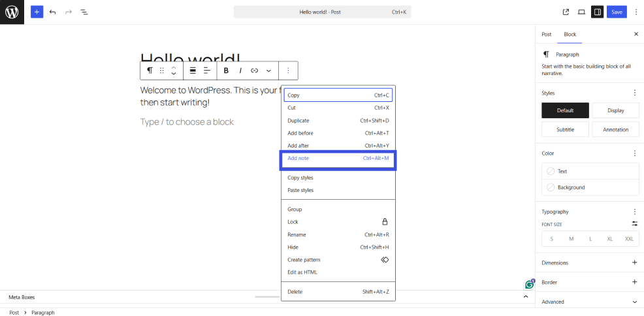644x316 pixels.
Task: Select font size S
Action: [552, 239]
